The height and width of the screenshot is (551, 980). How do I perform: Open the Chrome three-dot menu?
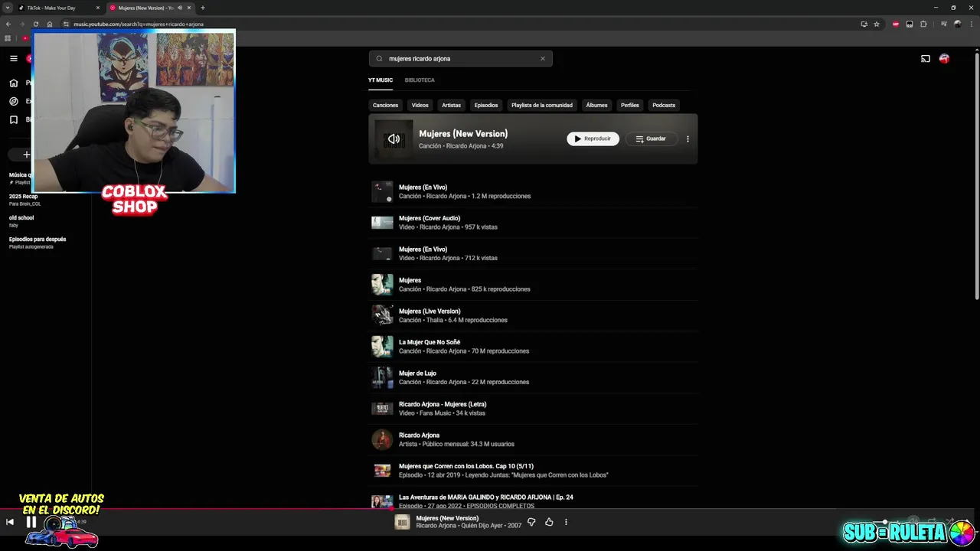[x=972, y=24]
